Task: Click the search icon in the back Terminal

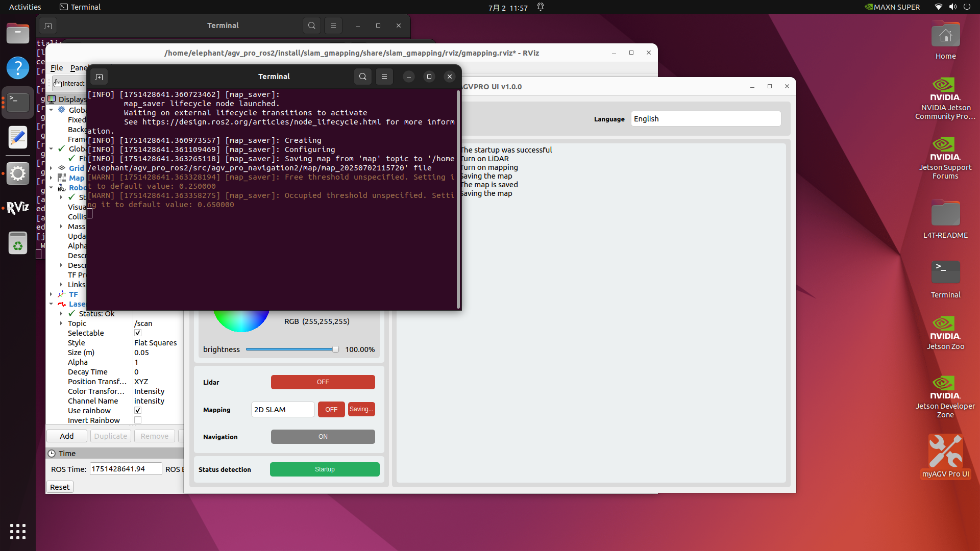Action: [311, 26]
